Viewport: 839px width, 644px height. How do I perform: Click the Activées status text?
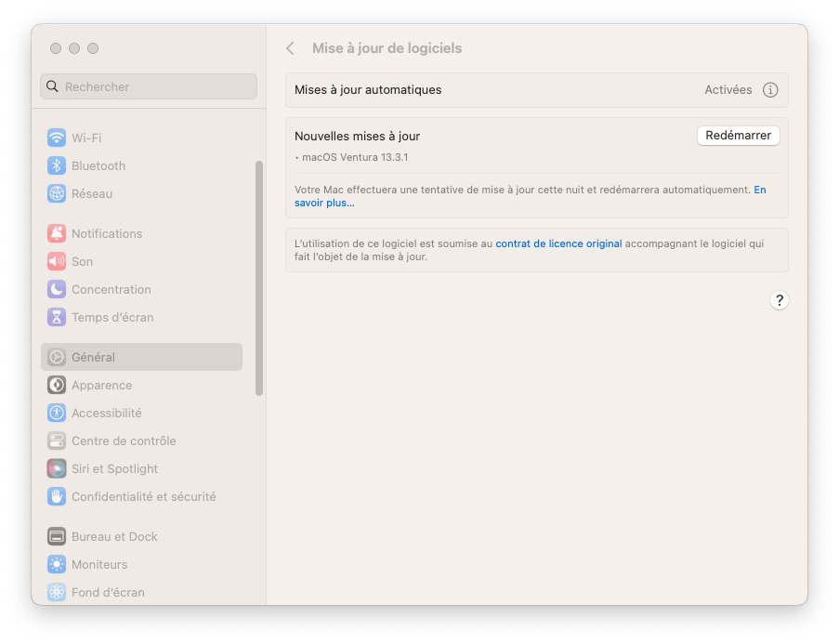tap(728, 90)
